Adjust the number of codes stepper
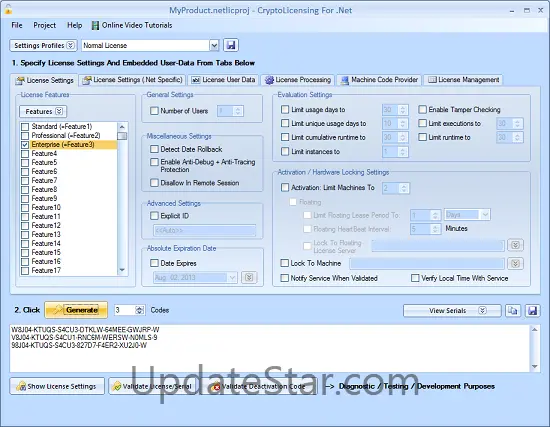550x427 pixels. pos(140,310)
